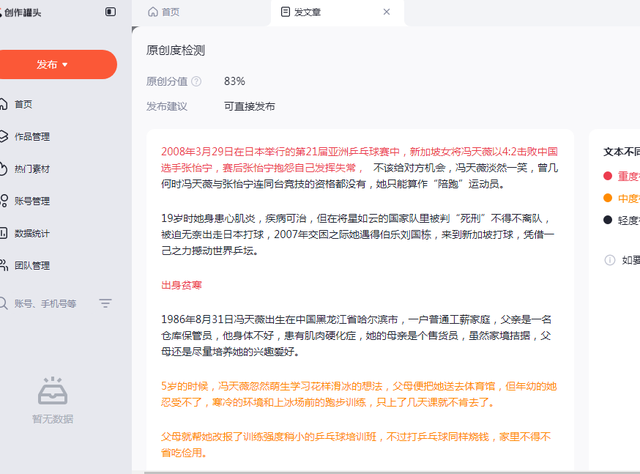Click the orange paragraph starting 5岁的时候
The height and width of the screenshot is (474, 640).
click(359, 394)
